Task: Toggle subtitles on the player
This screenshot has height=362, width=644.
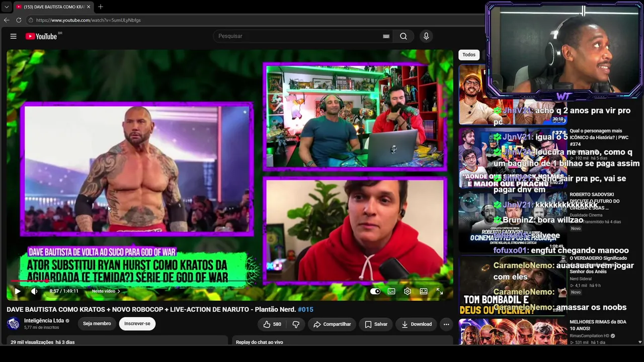Action: (x=391, y=291)
